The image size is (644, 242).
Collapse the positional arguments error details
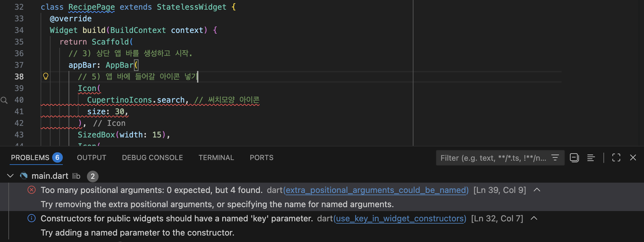537,190
